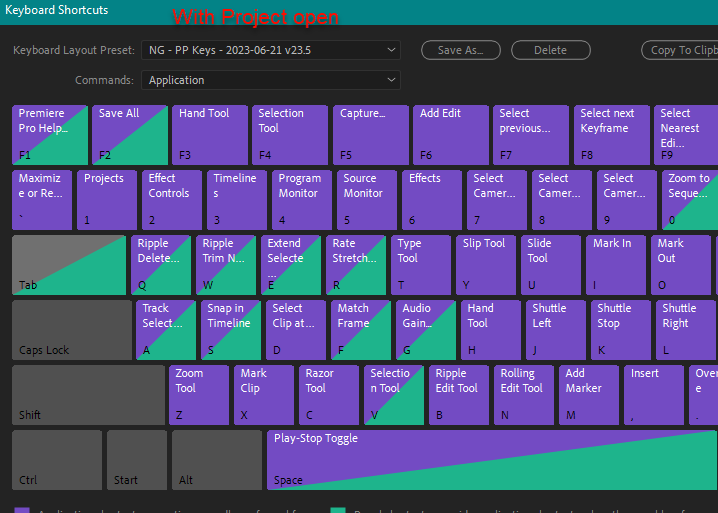The image size is (718, 513).
Task: Click the 9 key Select Camera
Action: [x=627, y=200]
